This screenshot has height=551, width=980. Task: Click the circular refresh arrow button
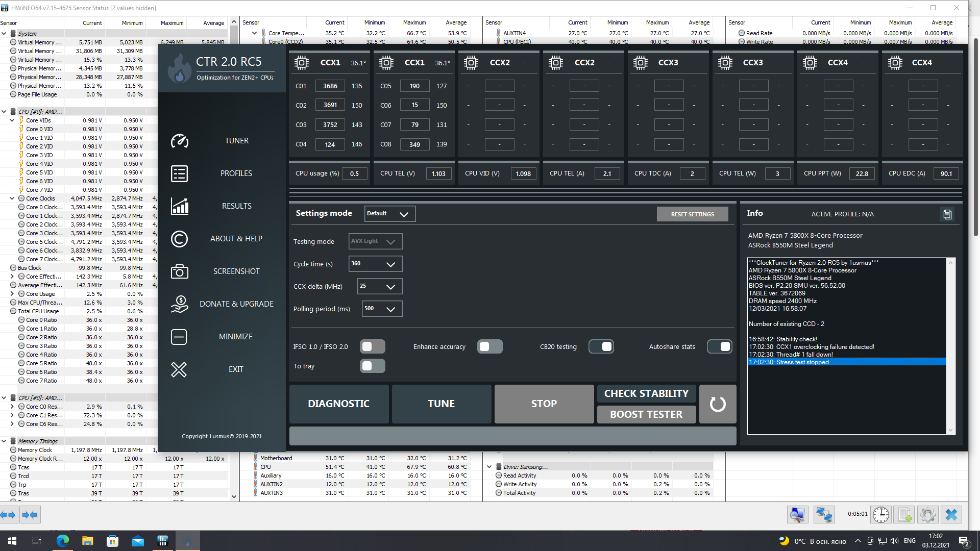pyautogui.click(x=718, y=404)
